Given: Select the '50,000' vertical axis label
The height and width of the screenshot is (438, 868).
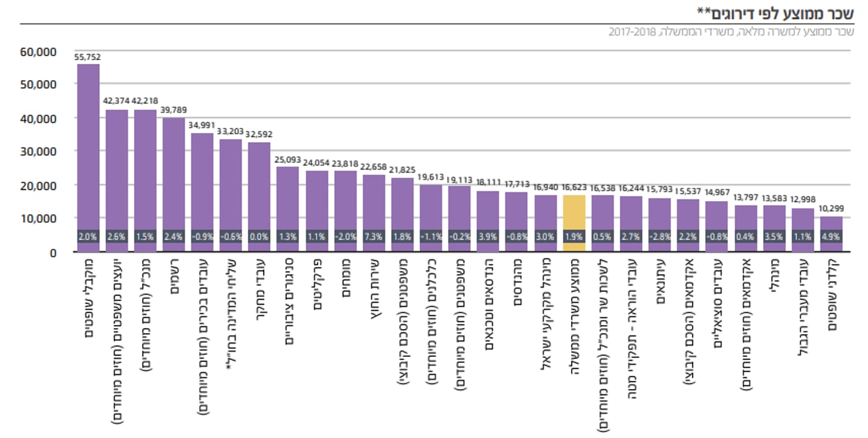Looking at the screenshot, I should pyautogui.click(x=38, y=84).
